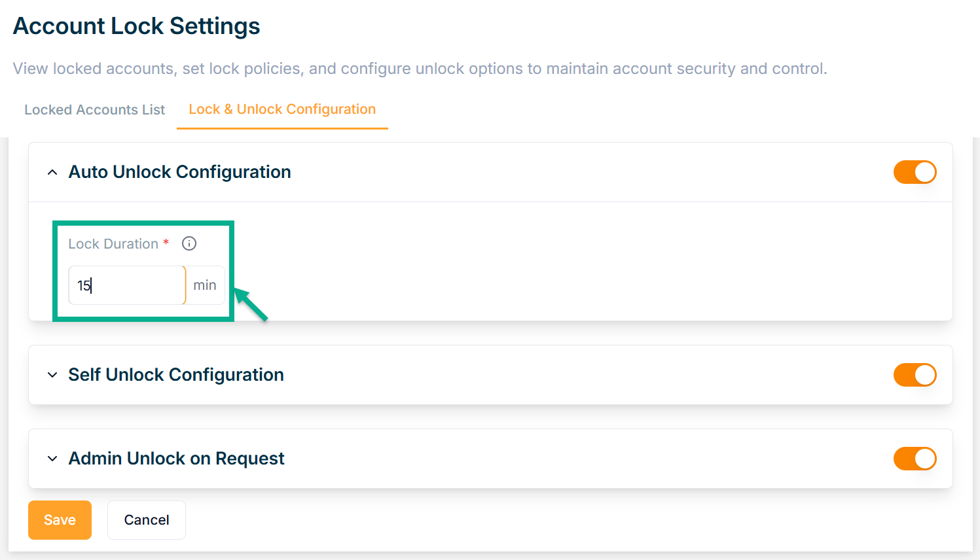The image size is (980, 560).
Task: Click the Auto Unlock Configuration section title
Action: (x=179, y=172)
